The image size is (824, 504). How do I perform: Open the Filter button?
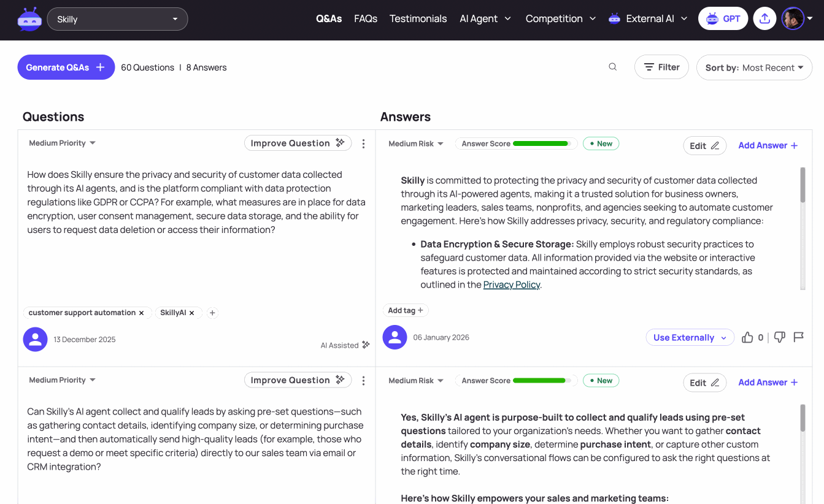pyautogui.click(x=661, y=67)
